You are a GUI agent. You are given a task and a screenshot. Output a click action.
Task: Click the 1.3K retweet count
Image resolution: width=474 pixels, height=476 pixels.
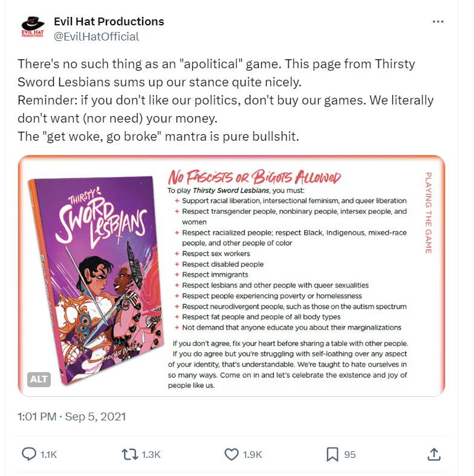coord(151,455)
